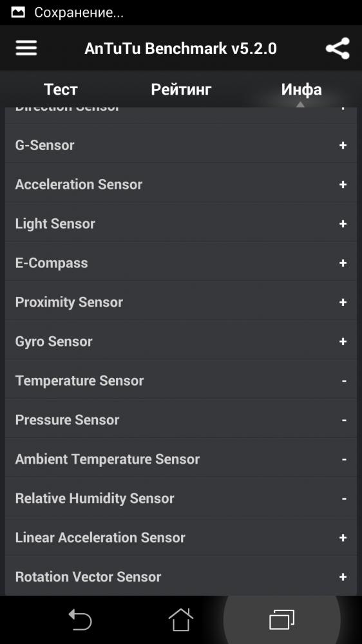Select the Rotation Vector Sensor entry
This screenshot has height=644, width=362.
[181, 576]
